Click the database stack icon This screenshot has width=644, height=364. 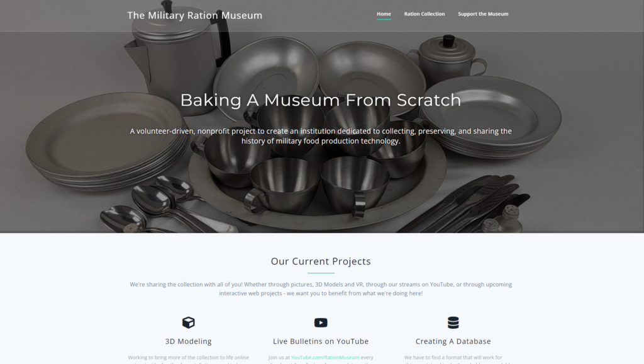(453, 322)
